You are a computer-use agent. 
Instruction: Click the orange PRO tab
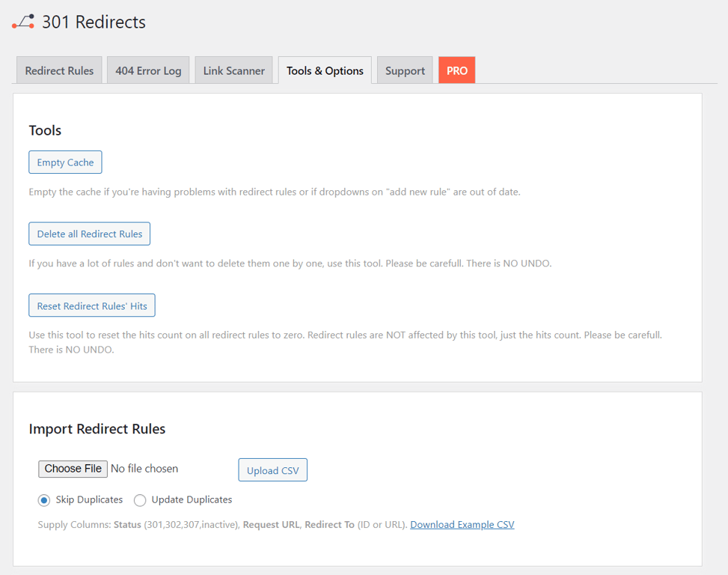tap(456, 70)
